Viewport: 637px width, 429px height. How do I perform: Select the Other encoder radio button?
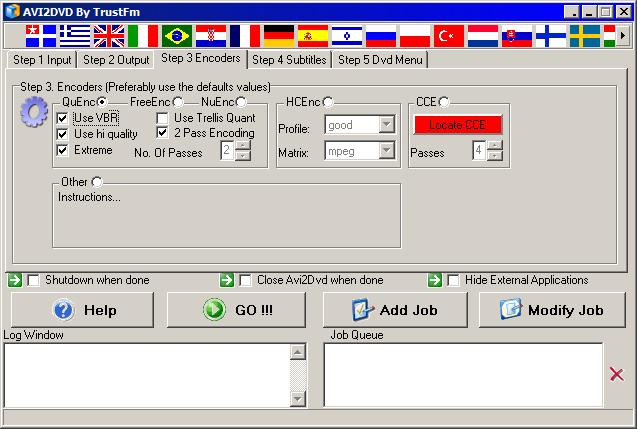click(97, 182)
